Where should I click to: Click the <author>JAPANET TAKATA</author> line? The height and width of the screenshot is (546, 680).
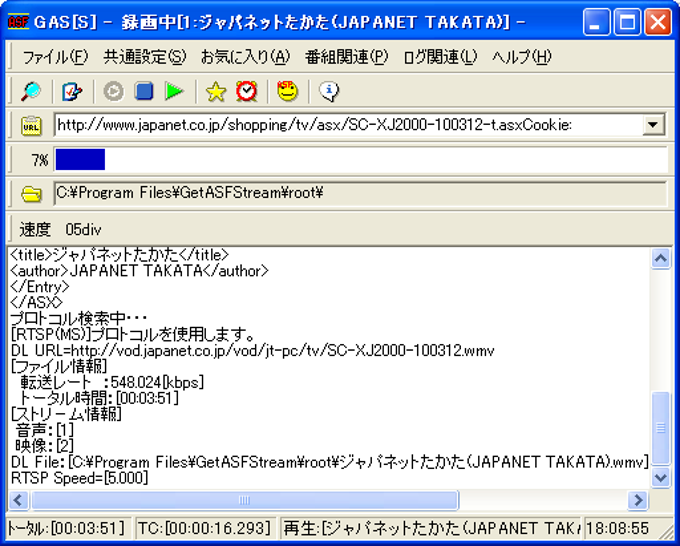[x=139, y=271]
